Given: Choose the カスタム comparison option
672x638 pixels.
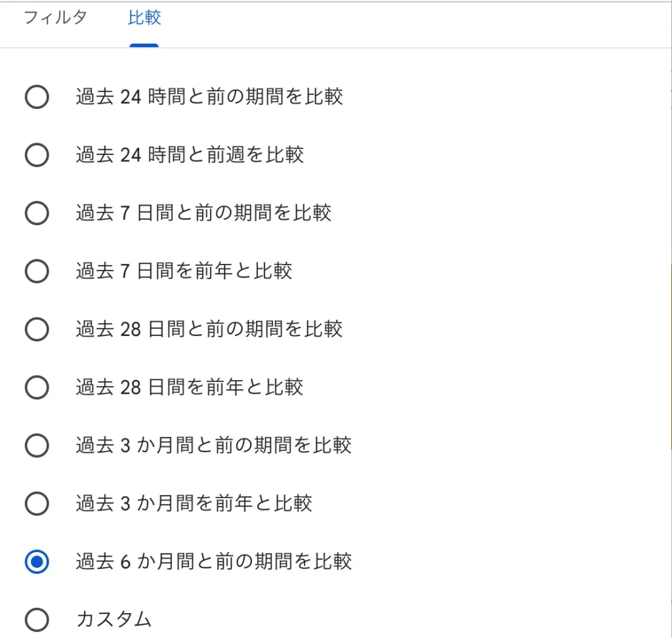Looking at the screenshot, I should click(37, 619).
